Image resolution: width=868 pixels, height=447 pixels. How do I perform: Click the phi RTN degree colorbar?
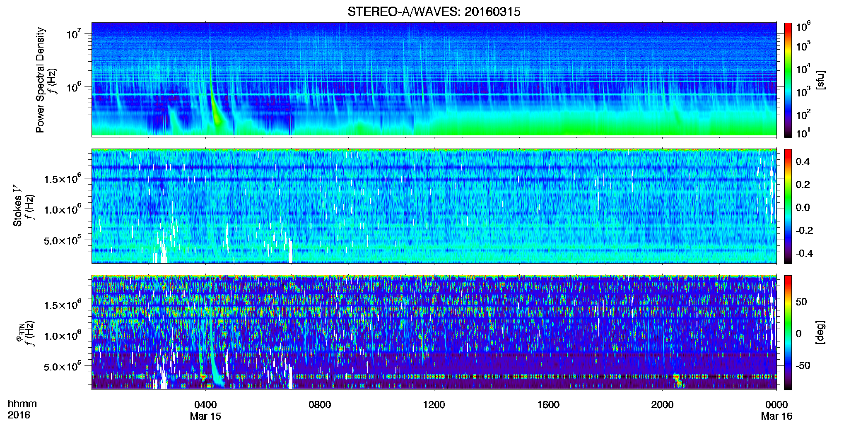tap(788, 332)
